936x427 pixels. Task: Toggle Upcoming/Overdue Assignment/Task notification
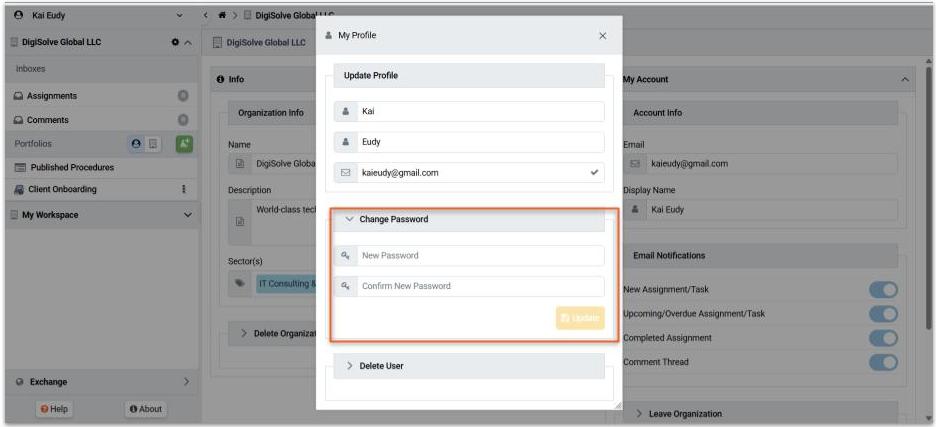pos(883,314)
